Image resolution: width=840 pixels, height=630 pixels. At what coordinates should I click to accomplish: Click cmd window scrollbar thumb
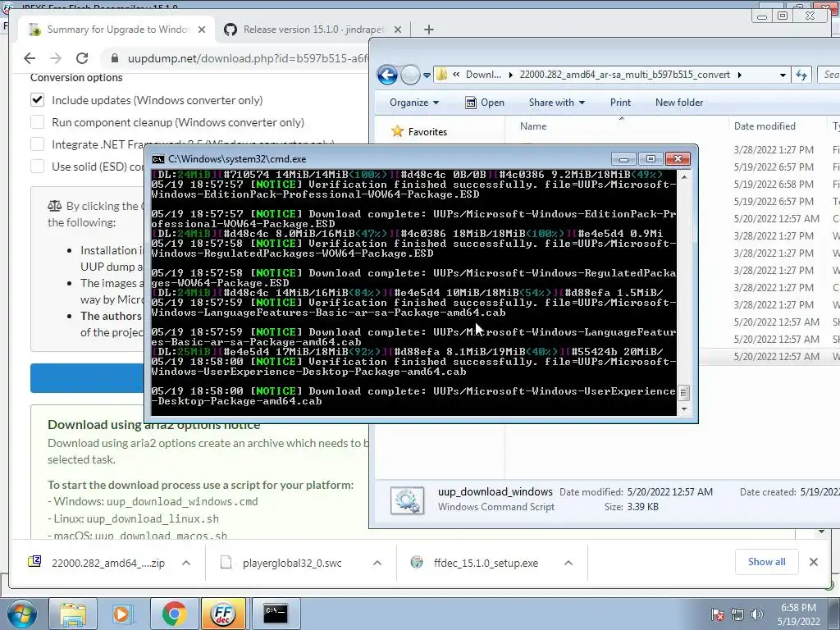click(x=683, y=393)
